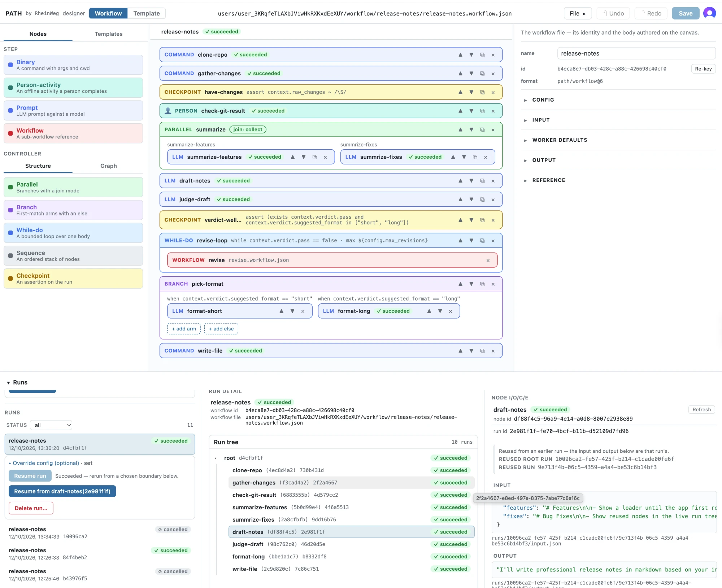The width and height of the screenshot is (722, 588).
Task: Move verdict-well checkpoint node down
Action: coord(471,220)
